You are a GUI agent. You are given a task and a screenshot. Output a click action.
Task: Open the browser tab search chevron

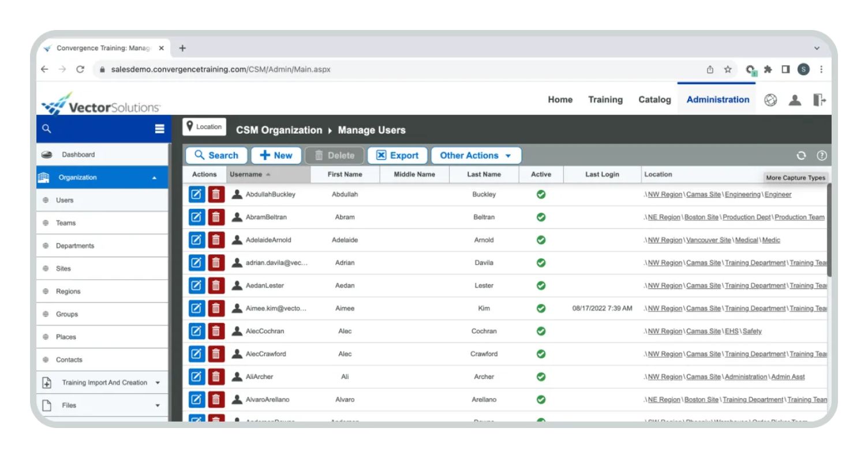pos(817,48)
